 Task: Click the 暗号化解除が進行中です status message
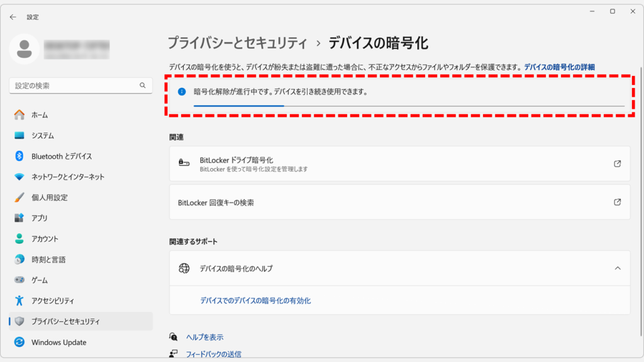click(x=280, y=92)
